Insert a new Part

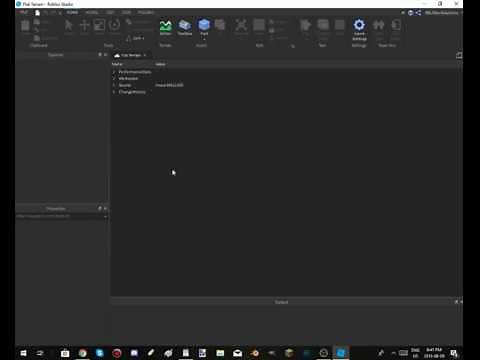point(204,26)
